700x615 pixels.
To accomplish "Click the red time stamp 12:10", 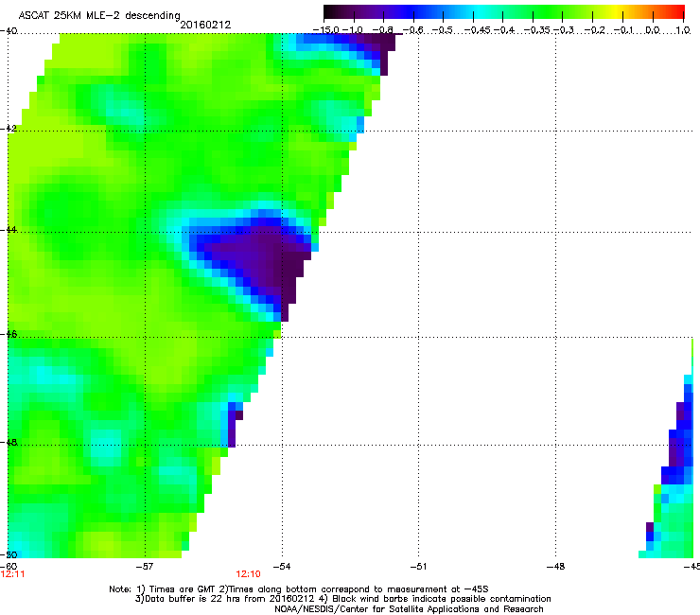I will [x=248, y=574].
